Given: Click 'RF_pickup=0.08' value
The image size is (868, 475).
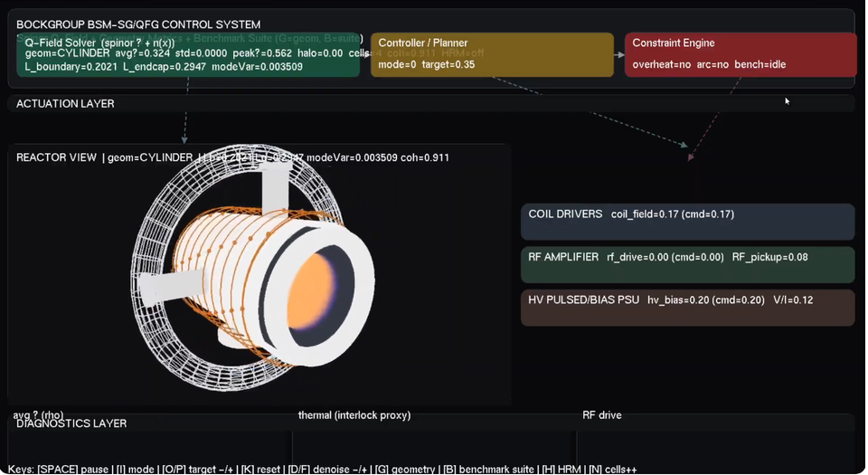Looking at the screenshot, I should [x=770, y=258].
